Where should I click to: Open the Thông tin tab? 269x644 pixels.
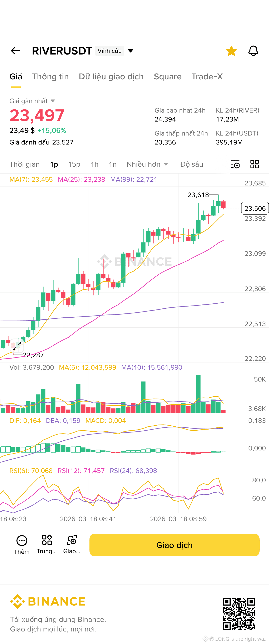coord(50,76)
